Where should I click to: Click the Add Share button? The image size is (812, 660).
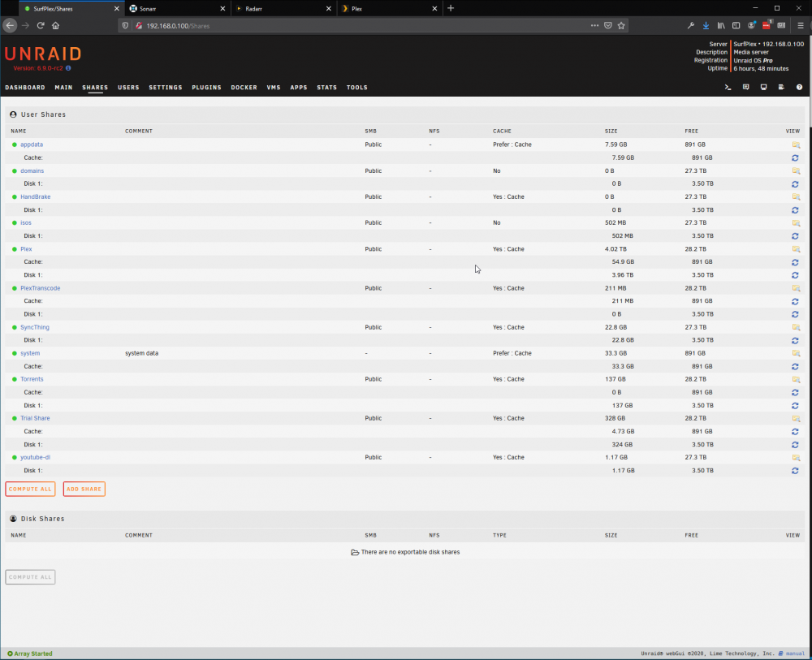point(84,490)
